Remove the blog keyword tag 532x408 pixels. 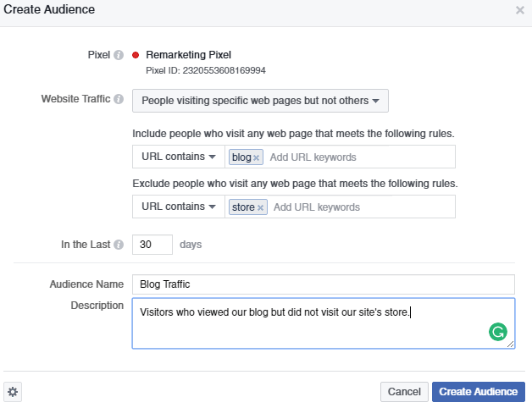257,157
